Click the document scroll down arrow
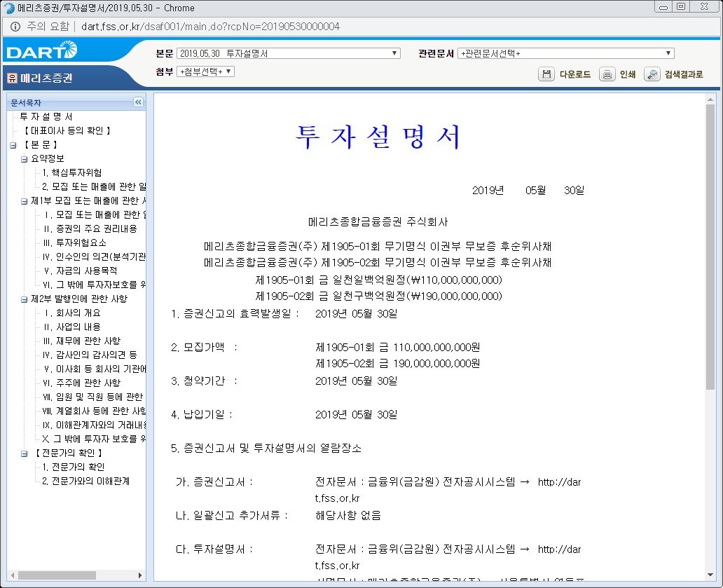This screenshot has height=588, width=723. (710, 575)
